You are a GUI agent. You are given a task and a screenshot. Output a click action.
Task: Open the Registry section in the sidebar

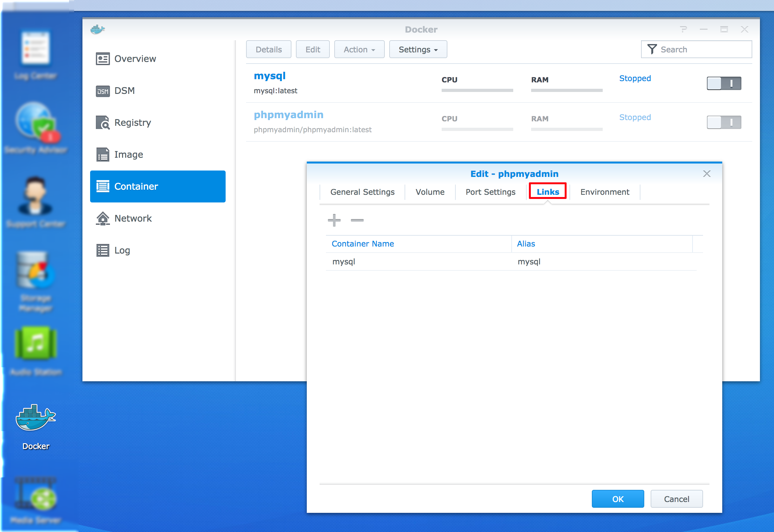[x=158, y=123]
